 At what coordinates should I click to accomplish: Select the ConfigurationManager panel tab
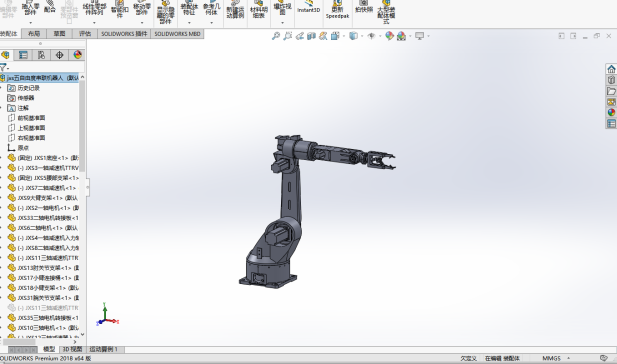pyautogui.click(x=41, y=55)
